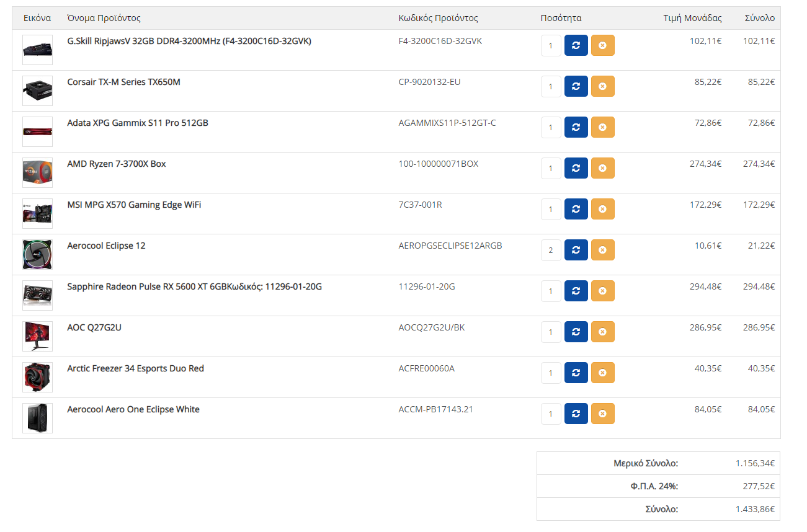Remove Aerocool Aero One Eclipse White case
The image size is (807, 532).
coord(603,414)
